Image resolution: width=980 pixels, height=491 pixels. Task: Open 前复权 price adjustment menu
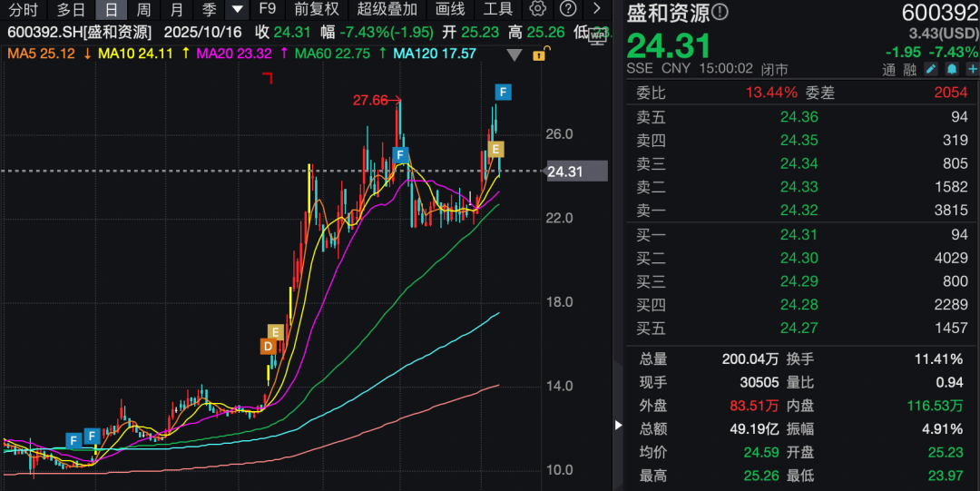(317, 9)
